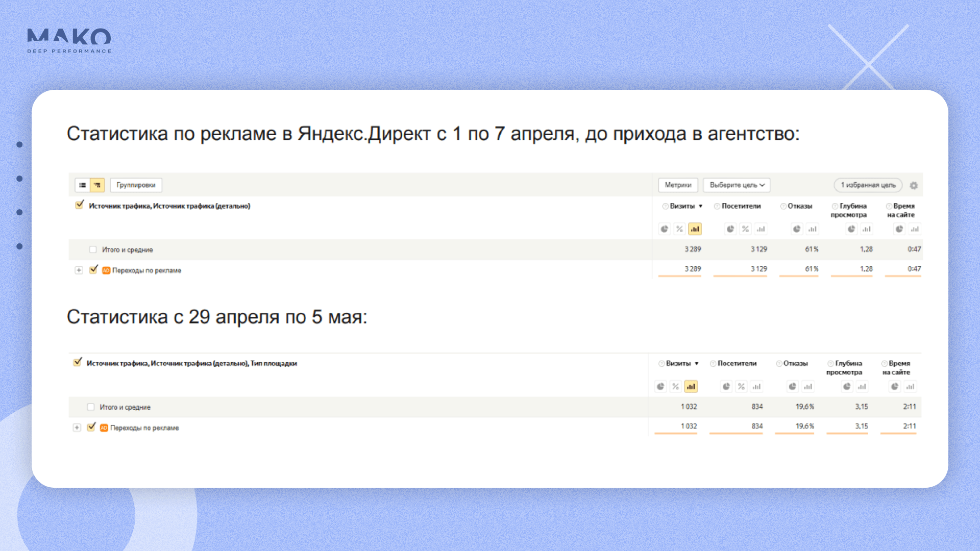Expand Переходы по рекламе row in bottom table

point(77,428)
